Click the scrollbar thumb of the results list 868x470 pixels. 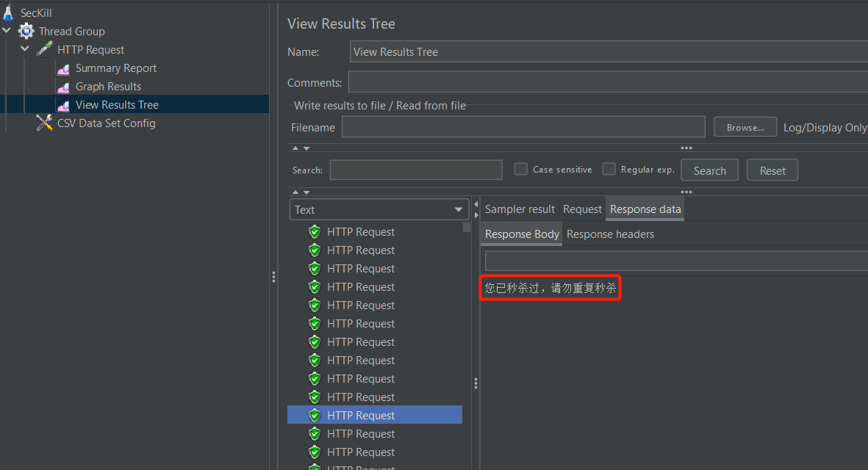click(467, 227)
